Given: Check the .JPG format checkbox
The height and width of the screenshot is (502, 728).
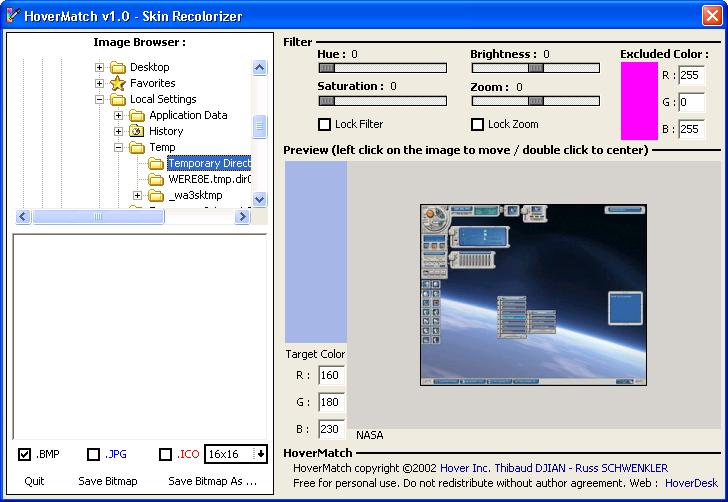Looking at the screenshot, I should [x=93, y=454].
